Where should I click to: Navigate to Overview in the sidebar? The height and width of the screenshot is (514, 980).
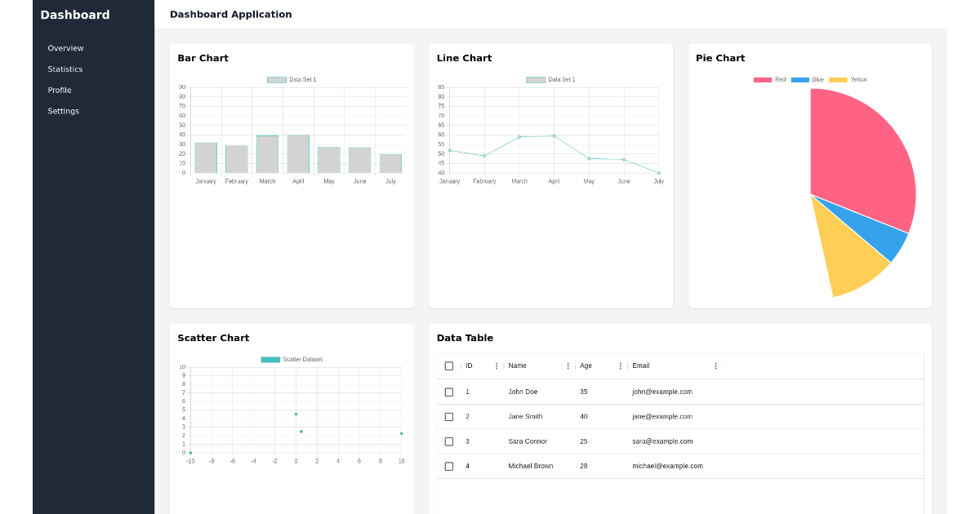pyautogui.click(x=65, y=48)
